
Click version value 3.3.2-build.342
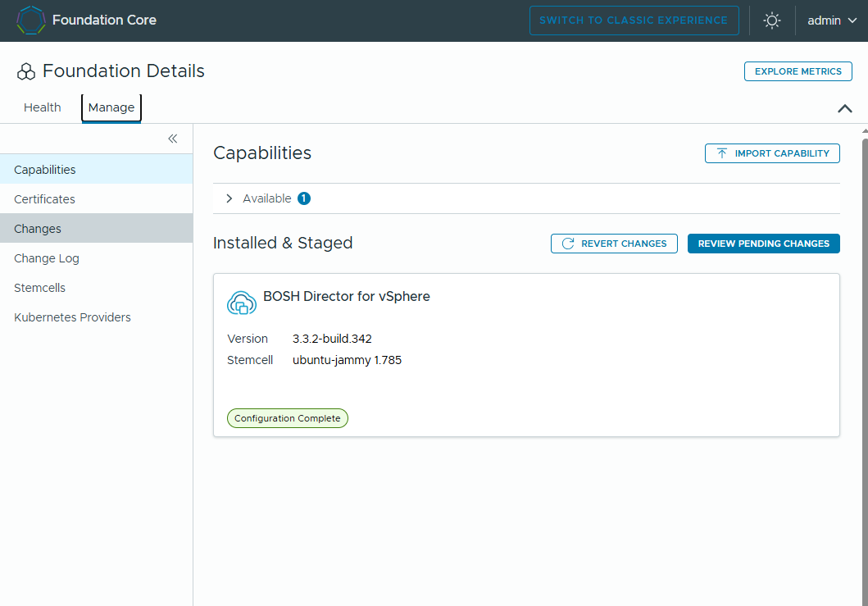click(x=332, y=339)
